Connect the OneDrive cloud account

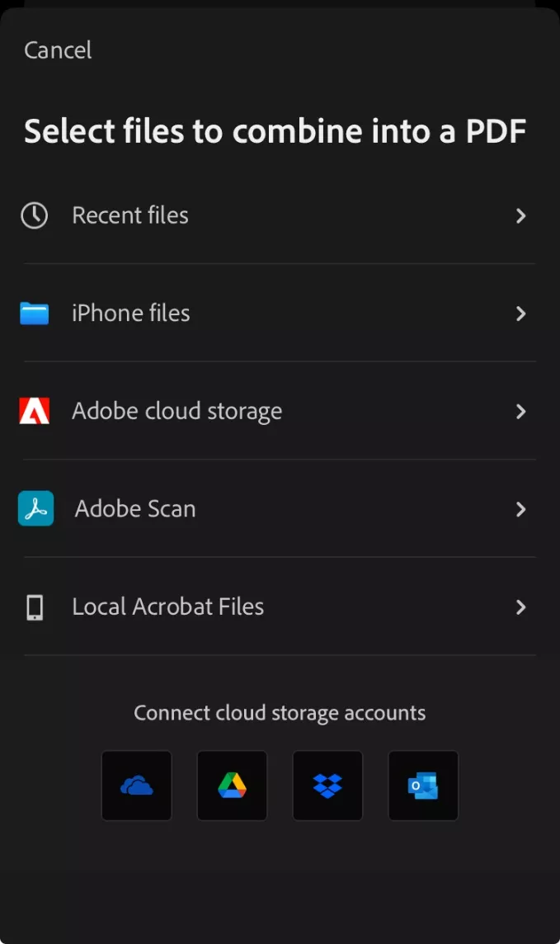click(136, 785)
